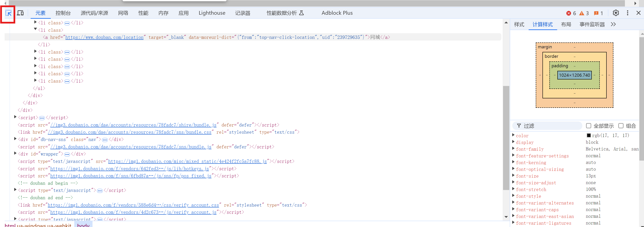Open the verify_account.js script link
The height and width of the screenshot is (227, 644).
point(133,213)
